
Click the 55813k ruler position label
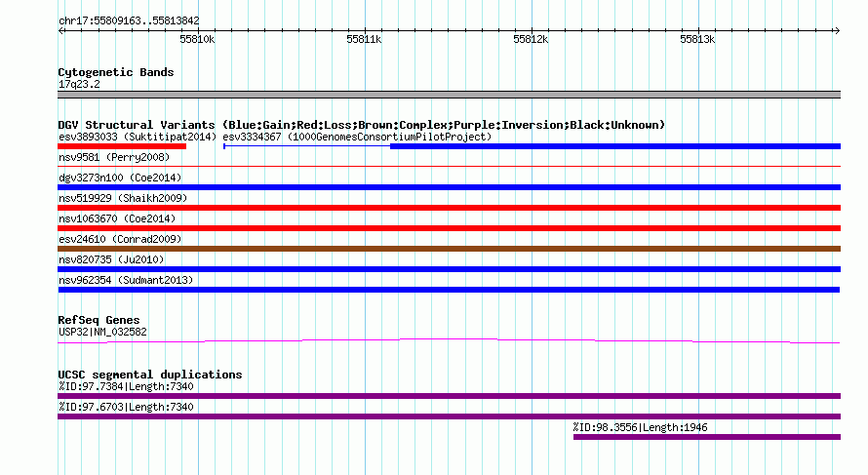point(697,39)
